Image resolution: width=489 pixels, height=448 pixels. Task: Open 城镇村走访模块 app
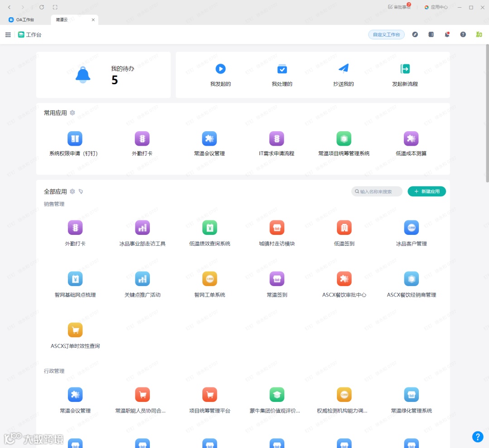point(277,228)
